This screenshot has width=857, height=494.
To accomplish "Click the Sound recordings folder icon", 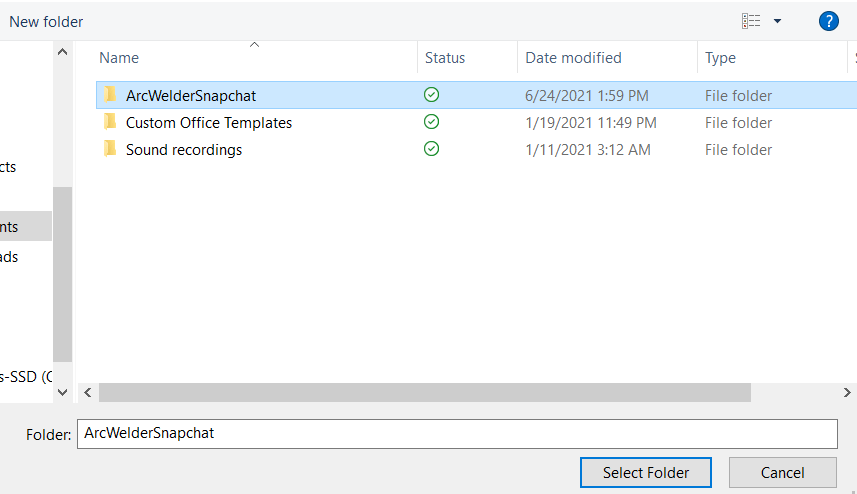I will coord(110,149).
